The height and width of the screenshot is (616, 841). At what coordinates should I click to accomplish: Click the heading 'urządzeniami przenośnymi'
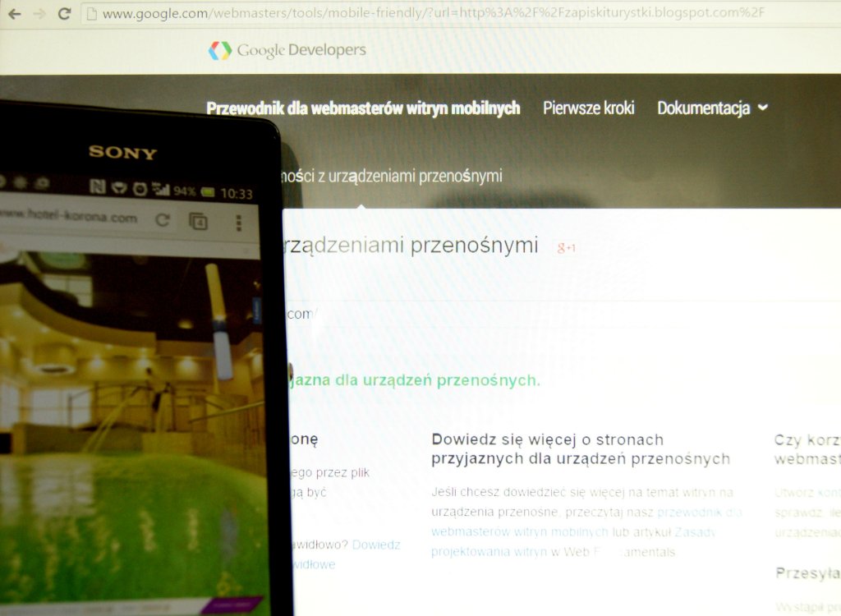tap(411, 245)
